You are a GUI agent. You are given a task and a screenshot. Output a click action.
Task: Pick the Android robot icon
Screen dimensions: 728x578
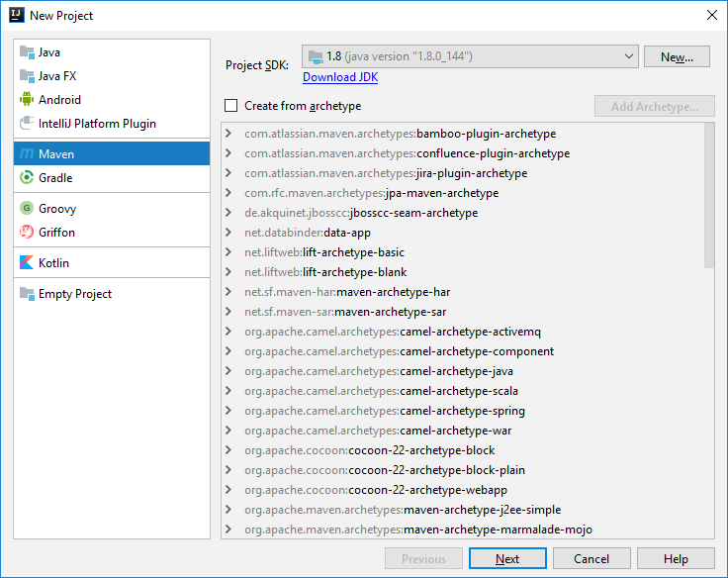click(x=27, y=100)
